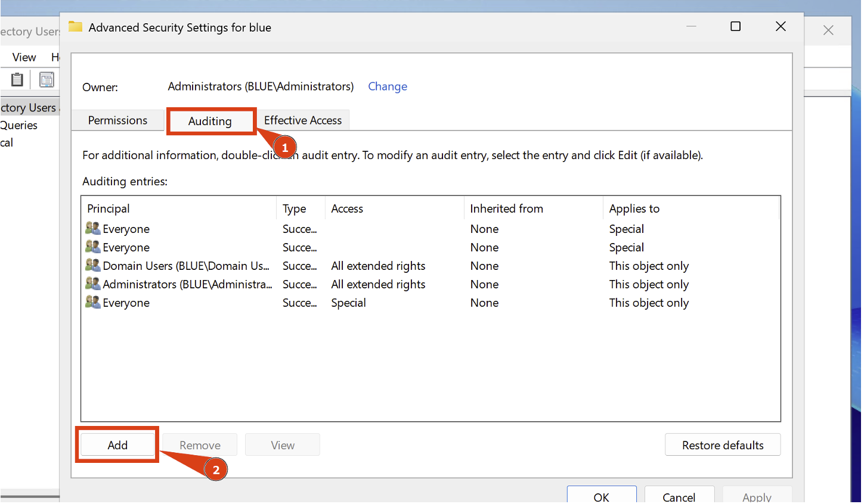Click the group icon on the last Everyone entry
This screenshot has height=504, width=864.
click(x=92, y=303)
